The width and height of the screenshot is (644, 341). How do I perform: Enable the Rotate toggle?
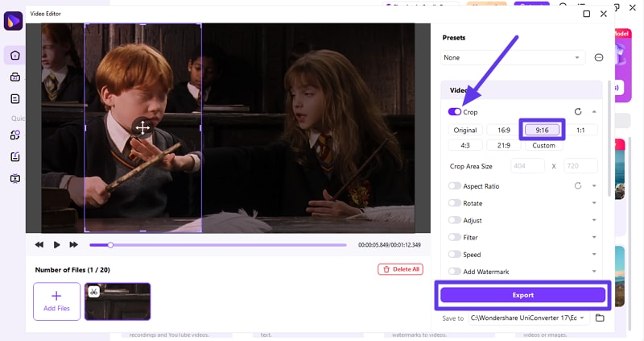click(454, 203)
